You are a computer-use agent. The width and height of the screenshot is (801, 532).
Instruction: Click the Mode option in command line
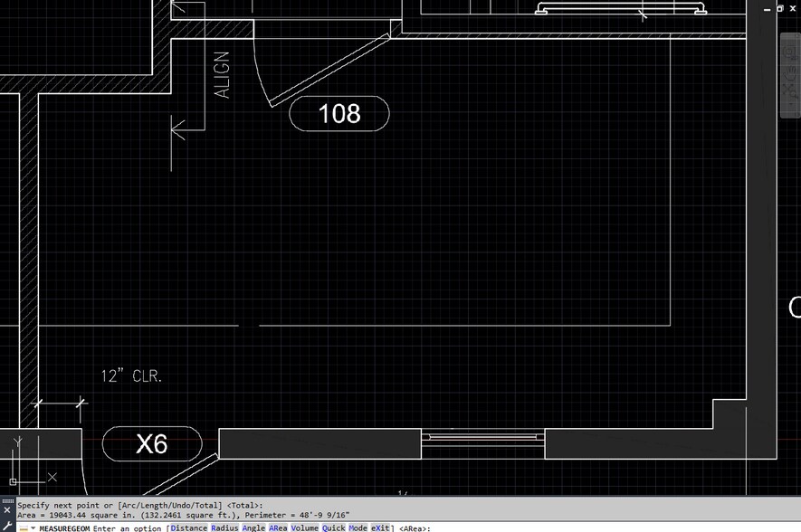[358, 527]
